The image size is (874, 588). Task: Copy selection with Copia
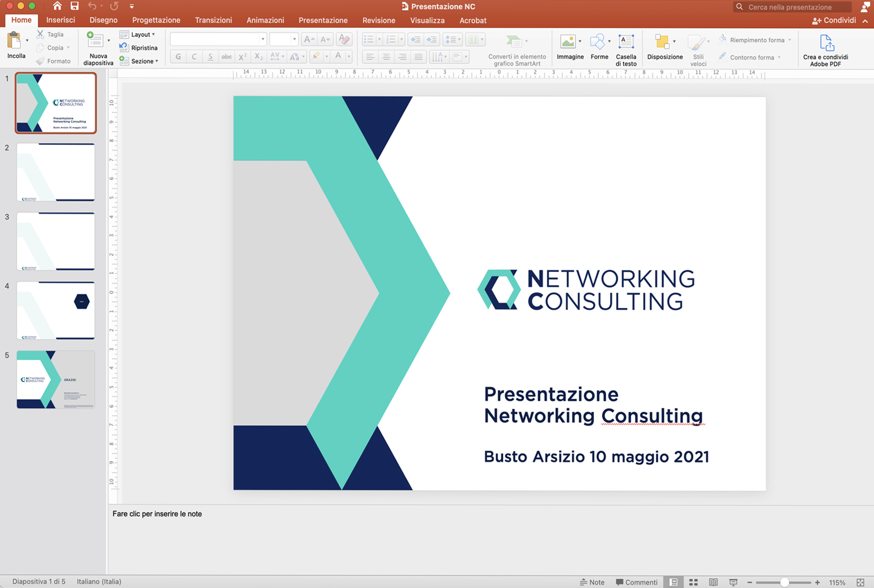tap(50, 48)
